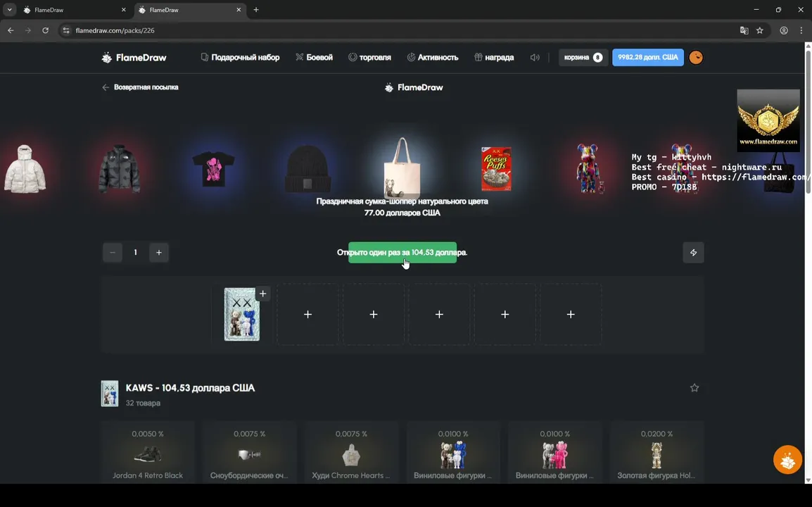The image size is (812, 507).
Task: Click the FlameDraw logo in navbar
Action: (134, 58)
